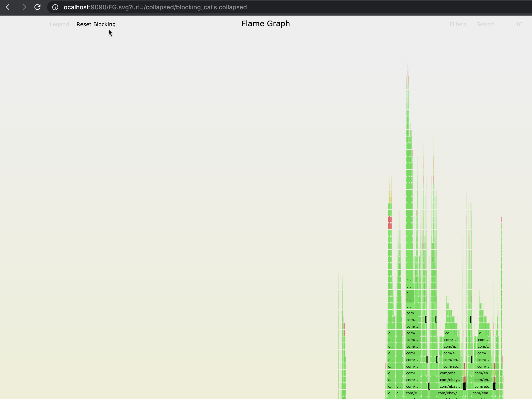Toggle the red highlighted frame block
Viewport: 532px width, 399px height.
tap(389, 220)
